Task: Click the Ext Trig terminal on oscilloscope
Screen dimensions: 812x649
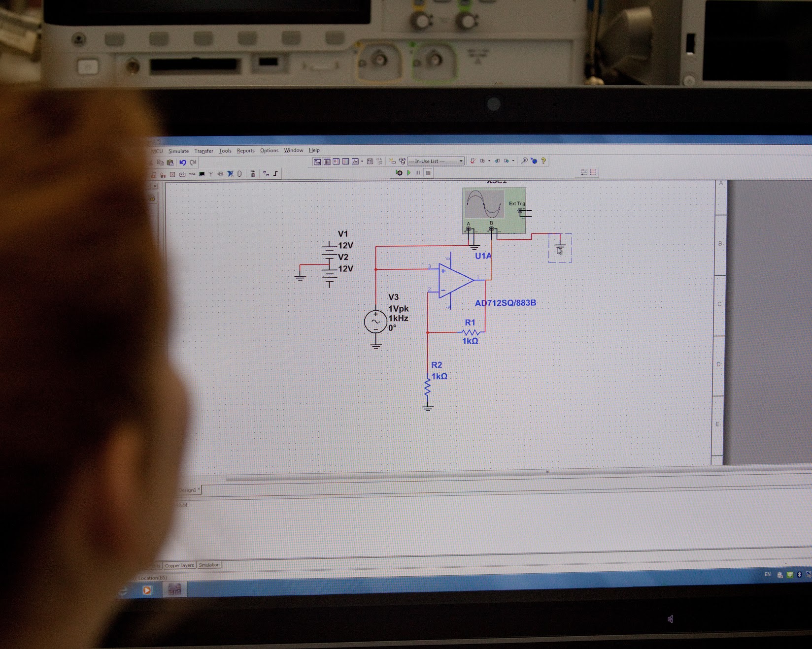Action: click(520, 211)
